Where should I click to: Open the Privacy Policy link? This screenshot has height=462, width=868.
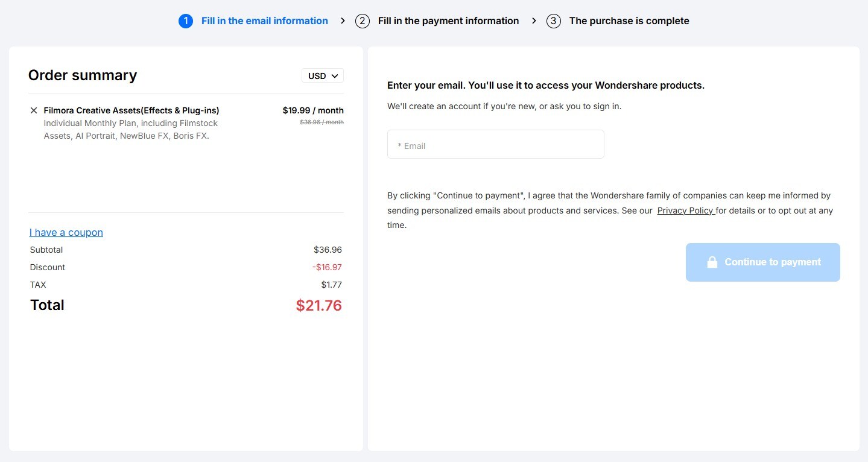coord(685,211)
